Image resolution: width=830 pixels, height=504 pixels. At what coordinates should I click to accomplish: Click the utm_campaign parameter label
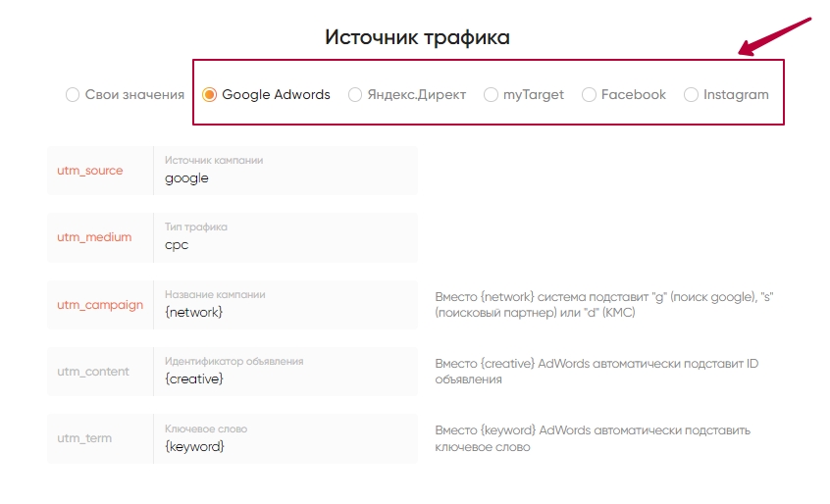[x=100, y=305]
